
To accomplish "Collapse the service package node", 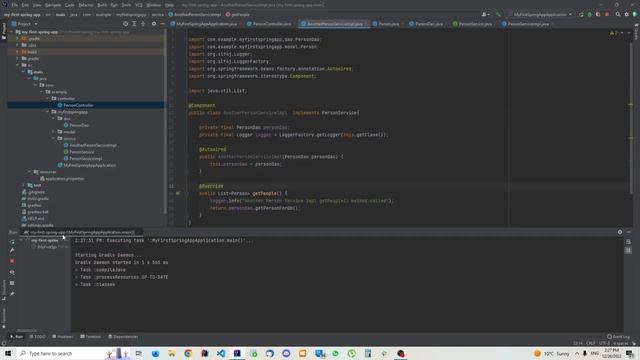I will [53, 138].
